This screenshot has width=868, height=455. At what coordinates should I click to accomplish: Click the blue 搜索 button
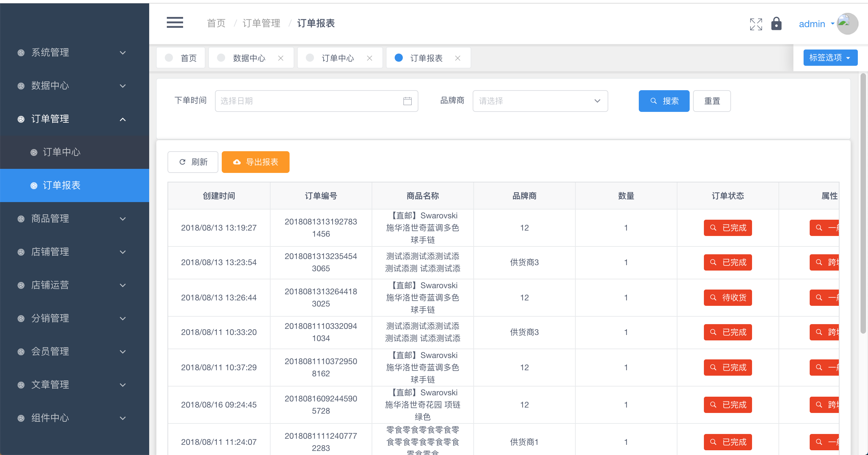664,101
